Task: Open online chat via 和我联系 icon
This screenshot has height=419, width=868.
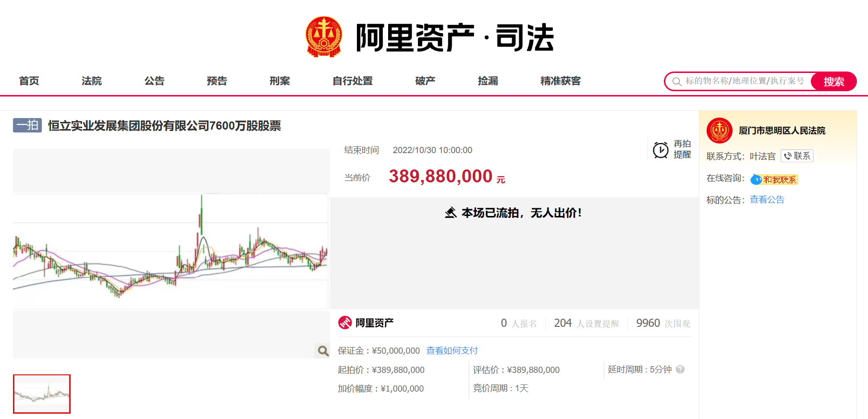Action: 774,180
